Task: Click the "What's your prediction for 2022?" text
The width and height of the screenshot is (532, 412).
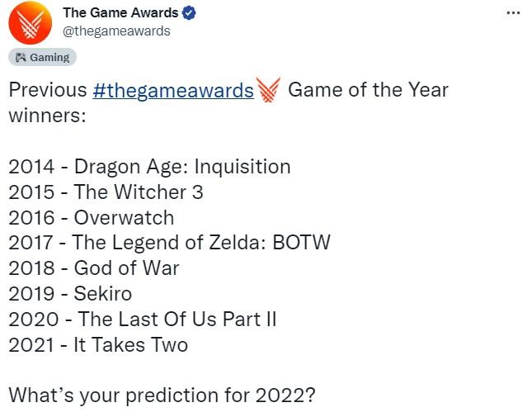Action: click(x=162, y=395)
